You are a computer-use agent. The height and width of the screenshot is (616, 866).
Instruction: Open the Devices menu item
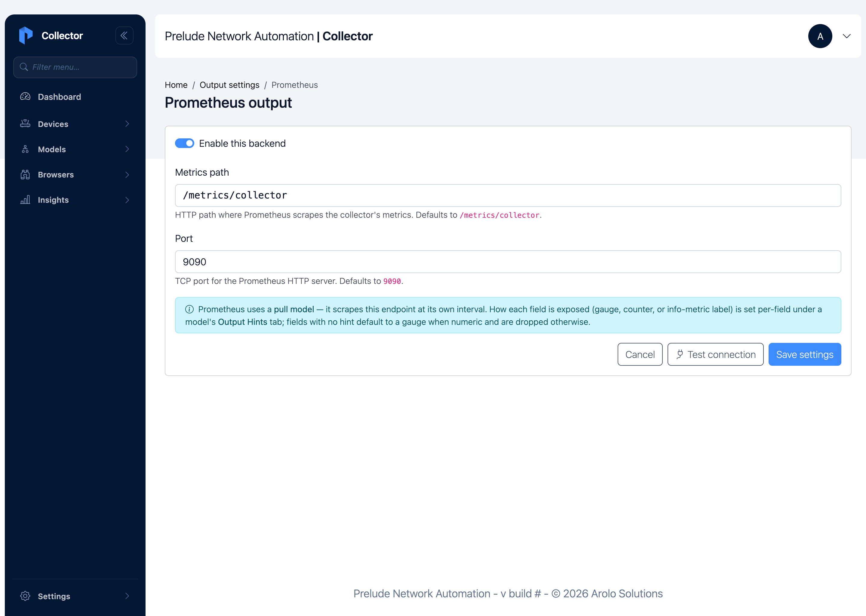point(75,124)
